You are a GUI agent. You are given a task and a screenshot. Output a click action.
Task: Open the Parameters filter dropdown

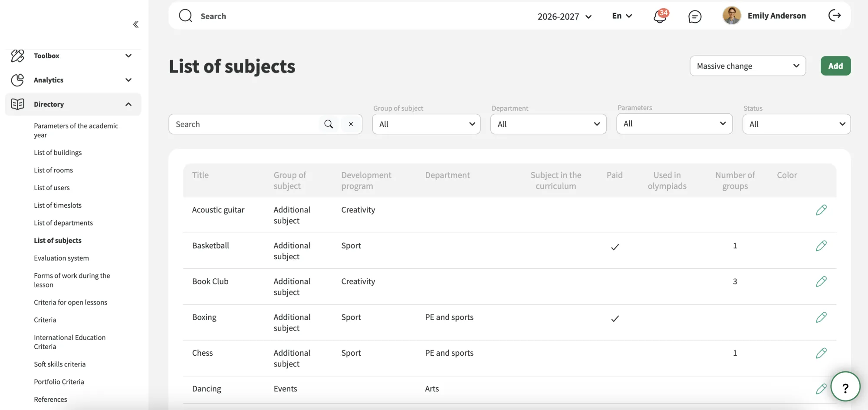coord(674,124)
